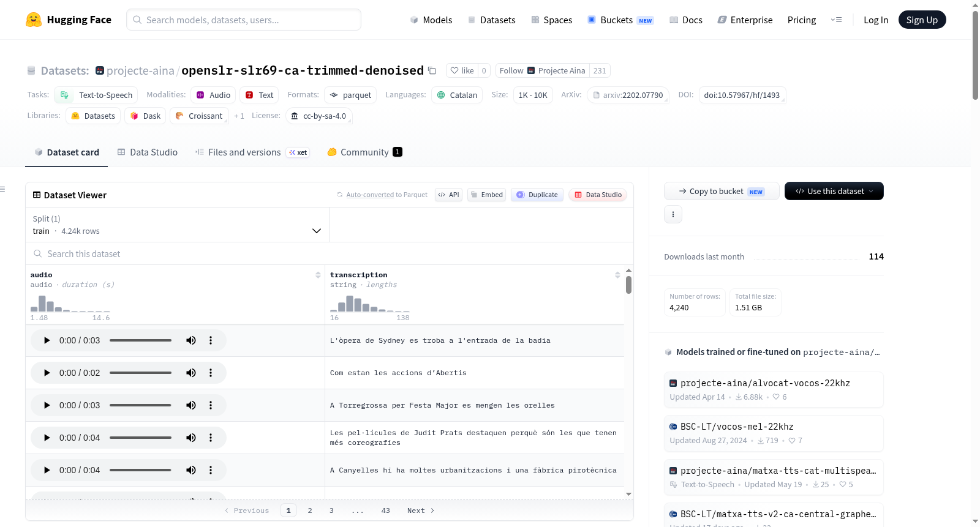Mute the audio in "Les pel·lícules de Judit" row
Image resolution: width=980 pixels, height=527 pixels.
tap(191, 438)
